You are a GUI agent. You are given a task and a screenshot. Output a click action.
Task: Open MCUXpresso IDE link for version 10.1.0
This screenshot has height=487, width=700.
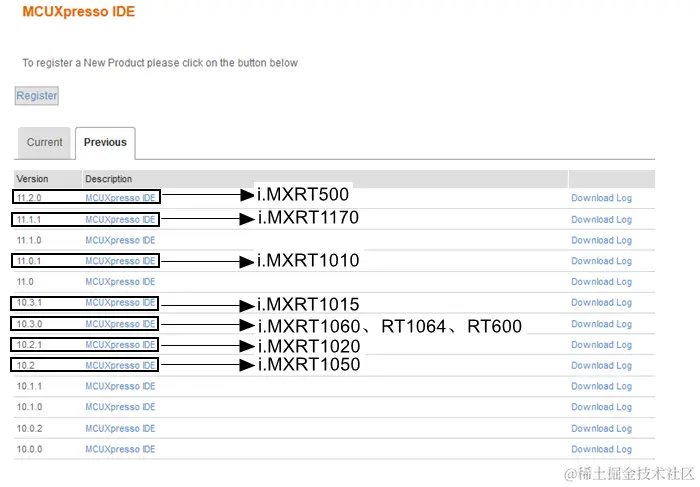[120, 407]
